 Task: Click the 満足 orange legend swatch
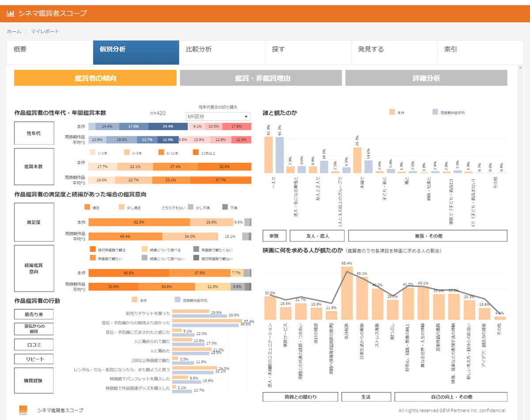coord(87,207)
